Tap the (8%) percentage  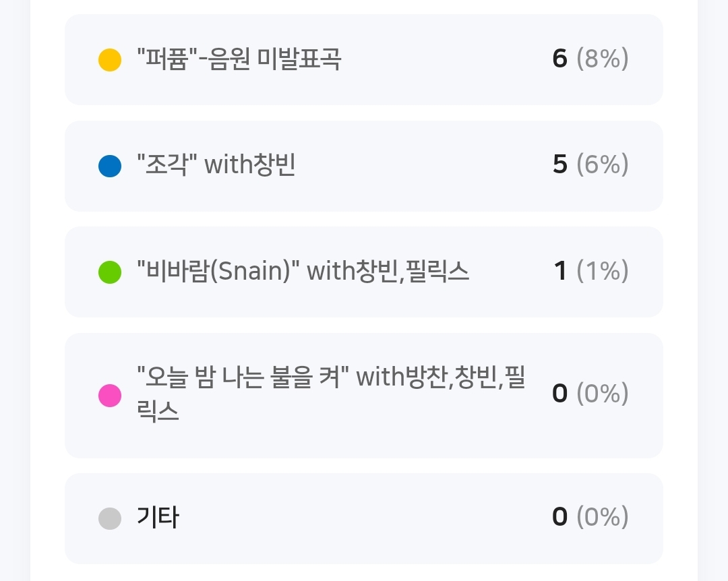point(603,59)
